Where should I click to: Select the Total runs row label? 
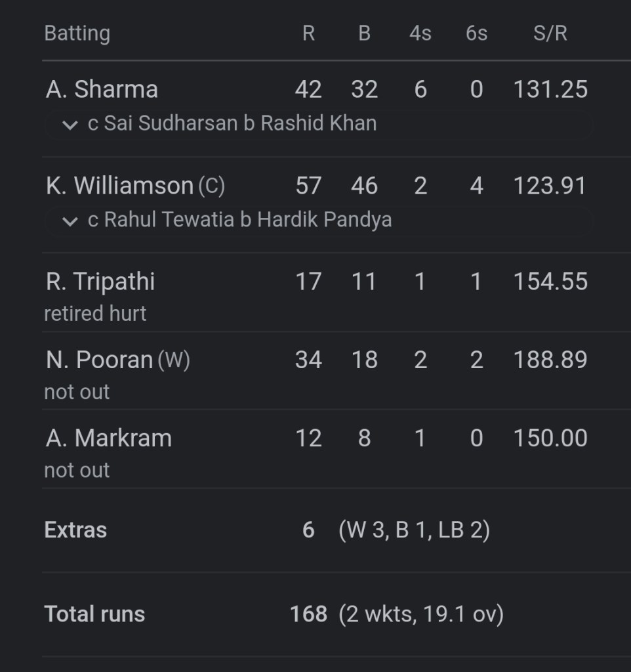pos(94,614)
